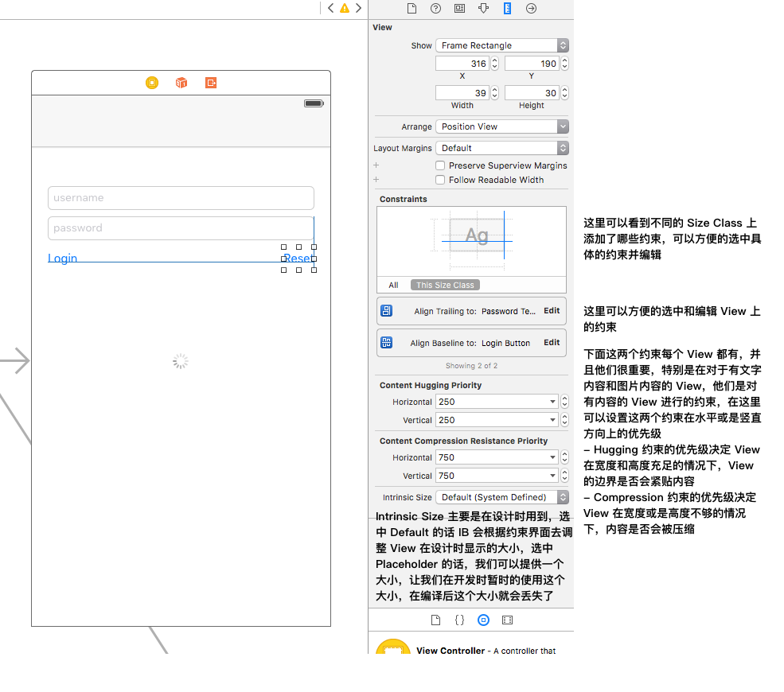784x692 pixels.
Task: Click the yellow View Controller icon
Action: 152,82
